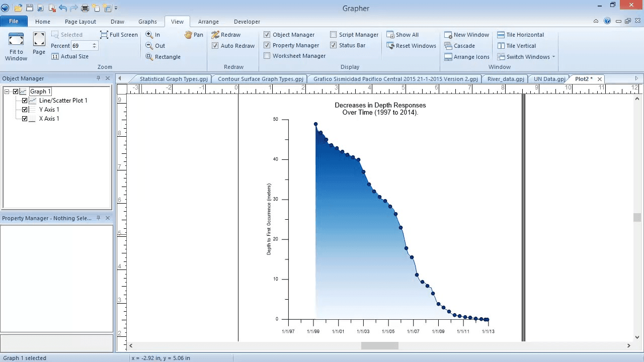The image size is (644, 362).
Task: Activate Zoom In tool
Action: coord(156,35)
